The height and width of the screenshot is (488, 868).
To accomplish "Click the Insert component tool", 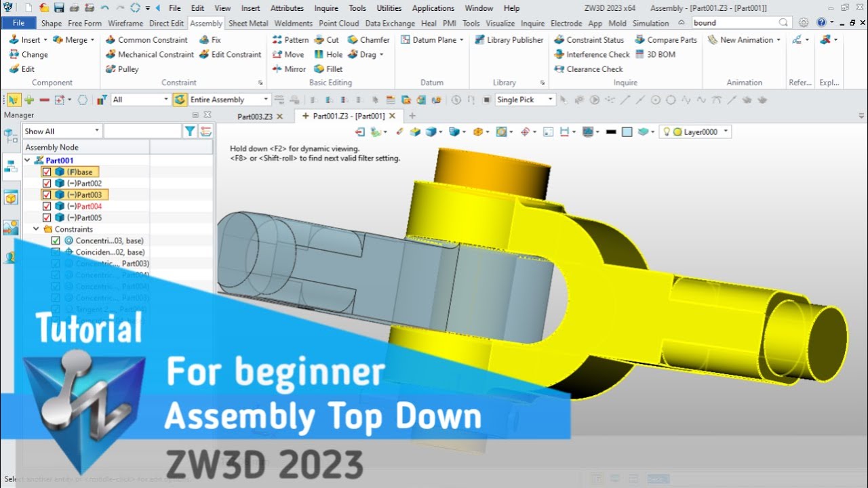I will pos(24,40).
